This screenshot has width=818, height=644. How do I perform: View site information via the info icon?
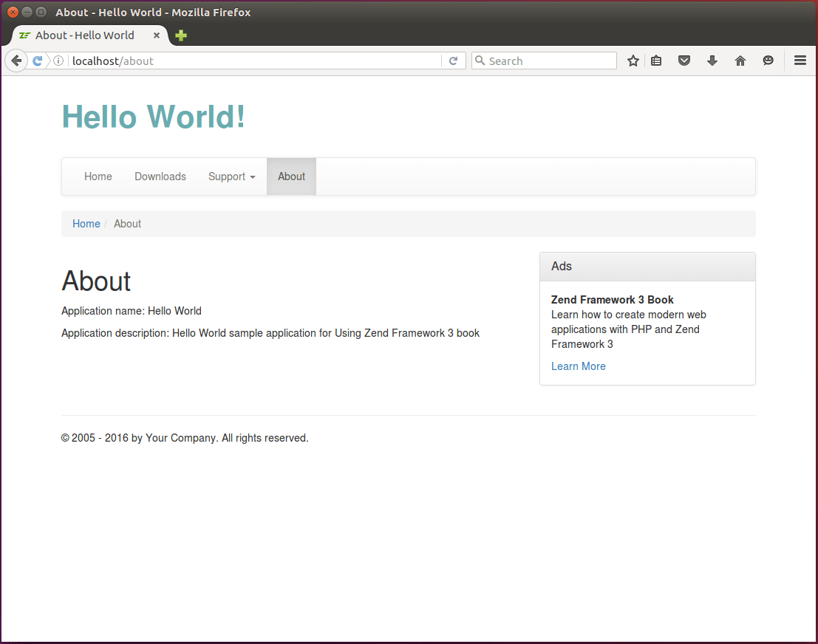point(58,61)
